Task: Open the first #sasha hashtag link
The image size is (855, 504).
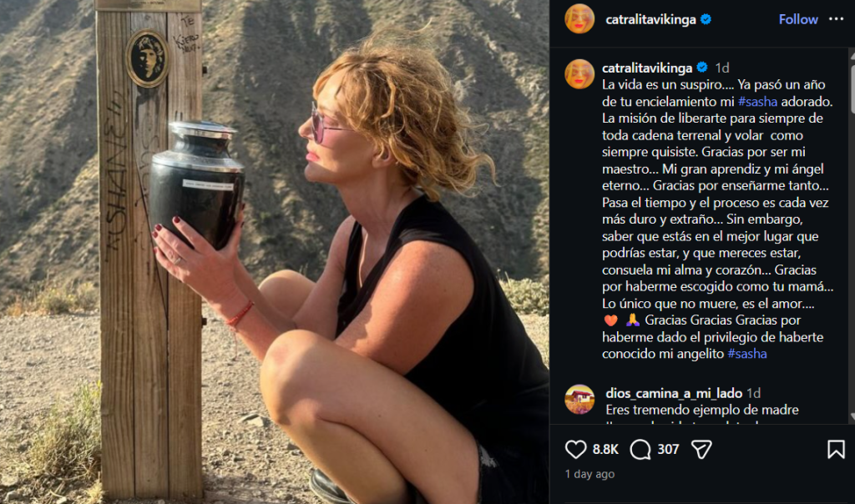Action: click(756, 101)
